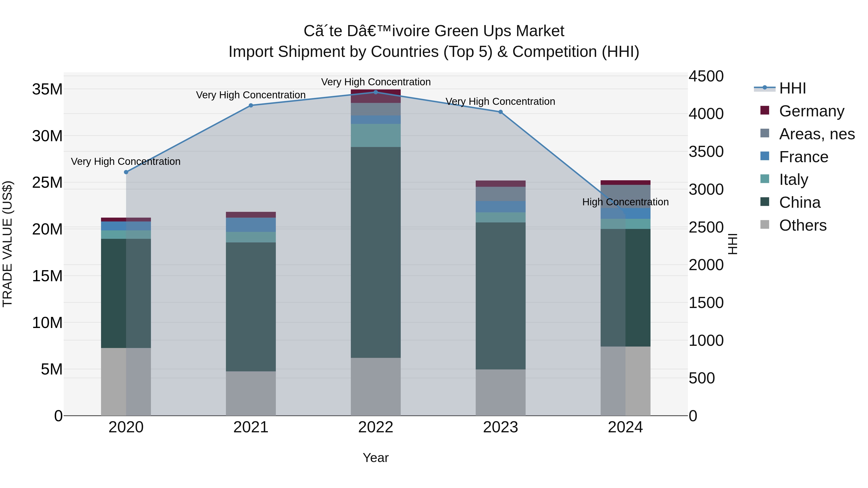Click the France segment of the 2021 bar
This screenshot has width=868, height=488.
point(251,225)
